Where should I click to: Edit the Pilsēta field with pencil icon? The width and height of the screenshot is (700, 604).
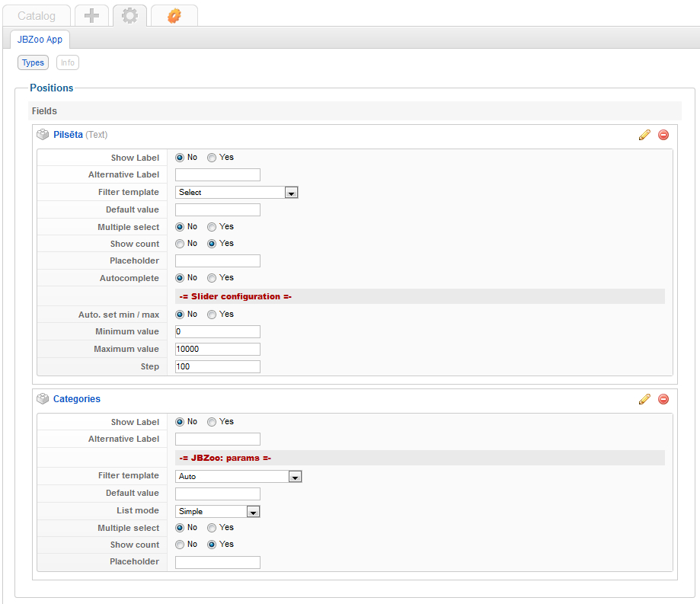pos(644,135)
